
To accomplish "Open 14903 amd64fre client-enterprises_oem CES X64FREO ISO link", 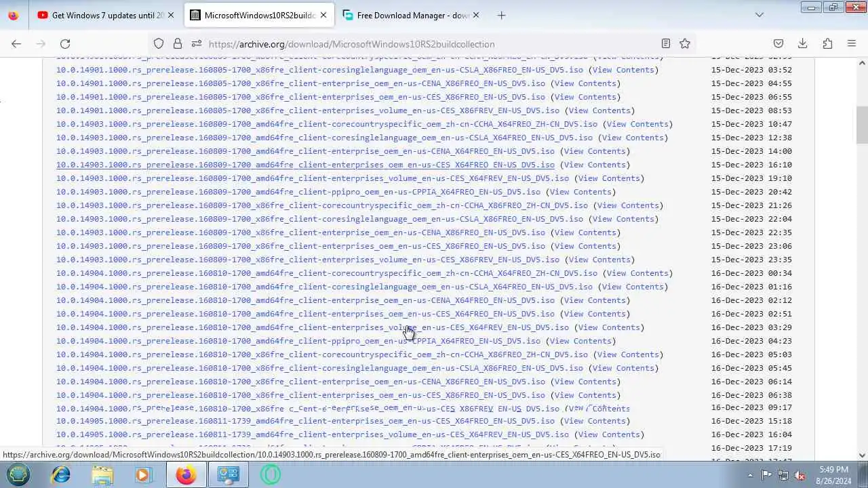I will point(305,165).
